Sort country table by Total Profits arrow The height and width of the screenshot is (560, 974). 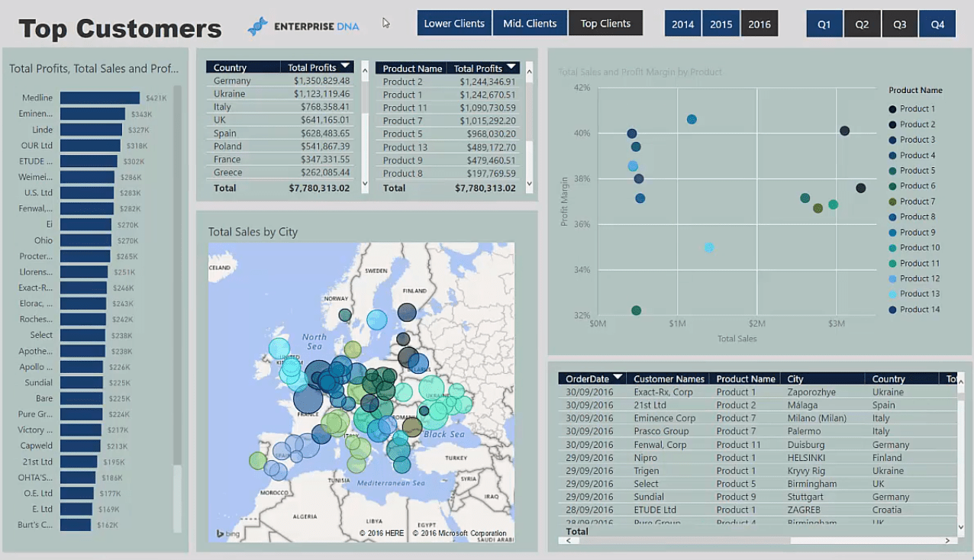[346, 67]
